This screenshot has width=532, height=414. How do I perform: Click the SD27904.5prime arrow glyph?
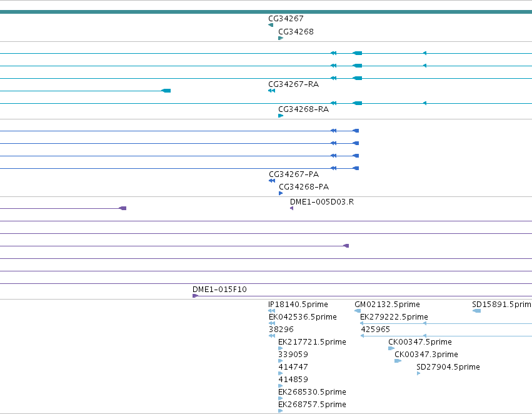coord(419,373)
